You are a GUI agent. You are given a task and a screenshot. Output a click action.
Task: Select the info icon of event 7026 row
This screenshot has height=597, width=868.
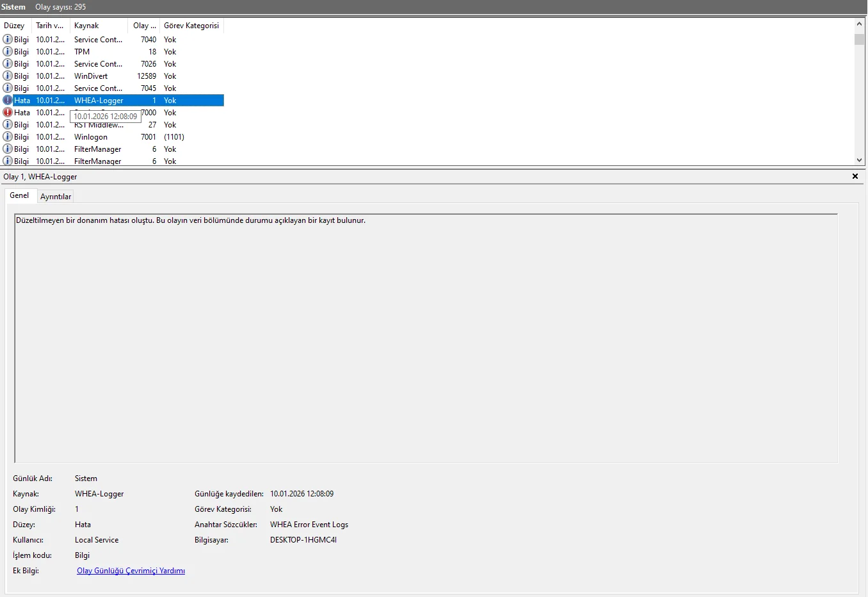point(8,64)
